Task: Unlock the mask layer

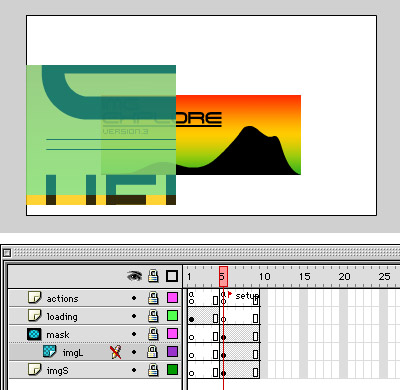Action: pos(153,334)
